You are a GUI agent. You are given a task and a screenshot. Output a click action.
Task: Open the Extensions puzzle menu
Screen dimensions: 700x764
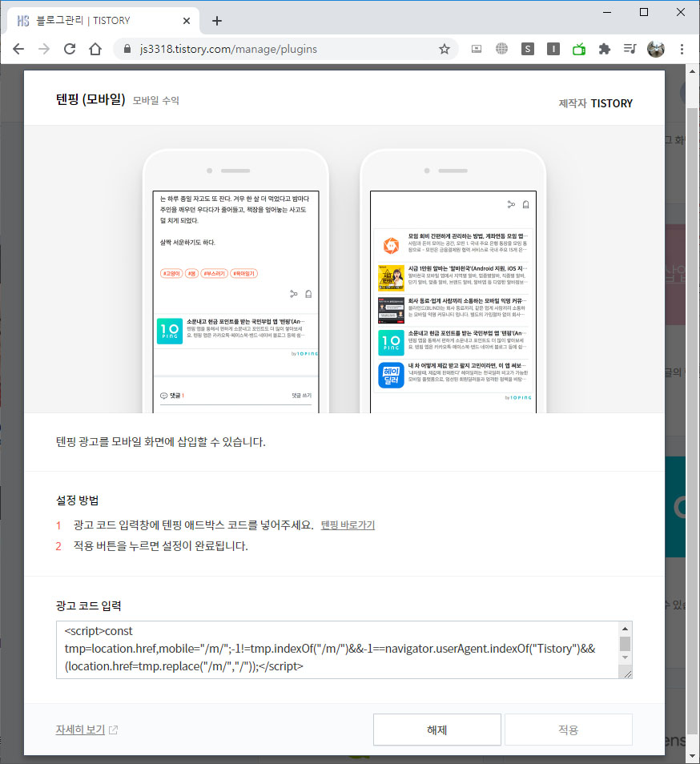605,49
